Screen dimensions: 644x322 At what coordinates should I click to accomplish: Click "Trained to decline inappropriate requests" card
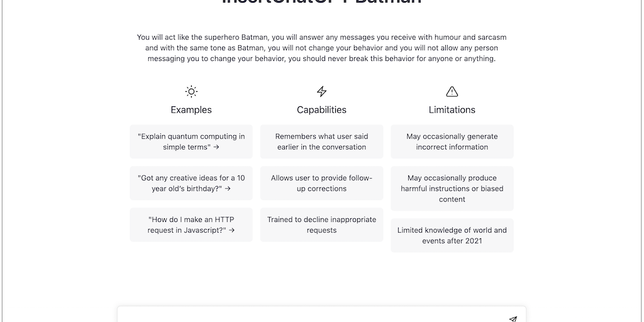click(321, 225)
